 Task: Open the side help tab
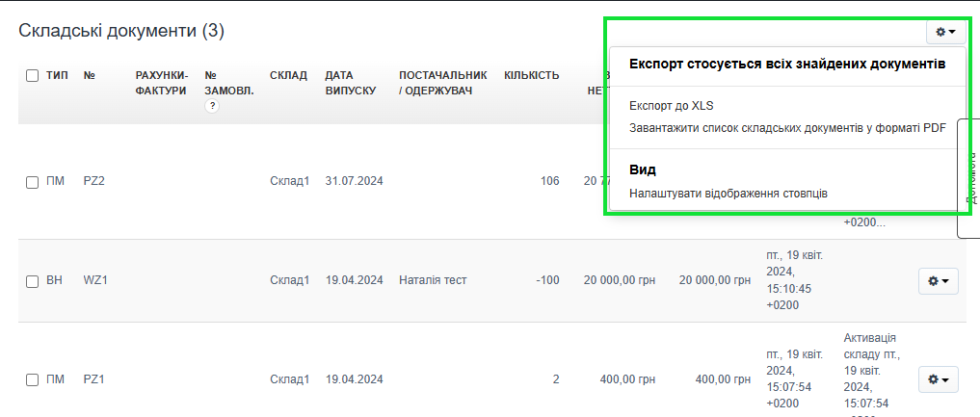coord(968,178)
